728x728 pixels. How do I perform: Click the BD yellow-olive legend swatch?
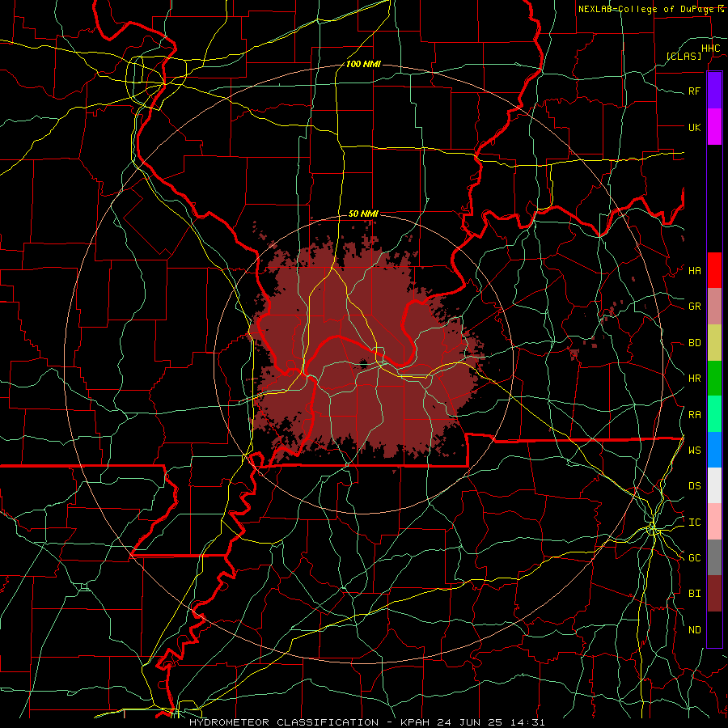click(714, 343)
